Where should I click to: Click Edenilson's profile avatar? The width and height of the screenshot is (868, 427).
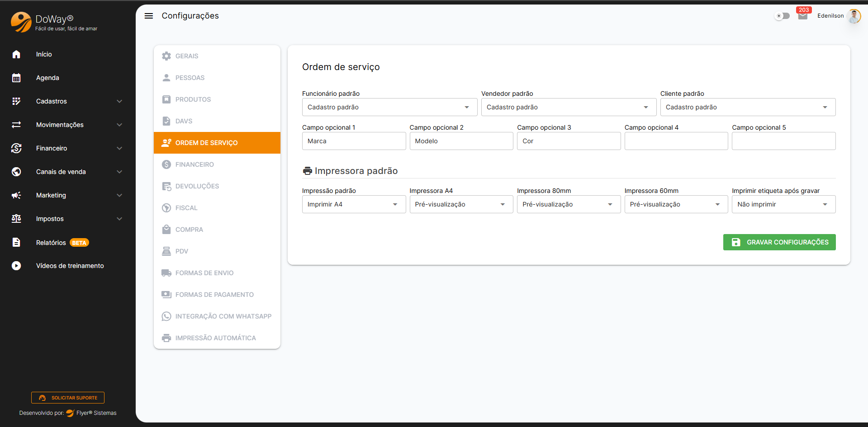click(x=854, y=16)
